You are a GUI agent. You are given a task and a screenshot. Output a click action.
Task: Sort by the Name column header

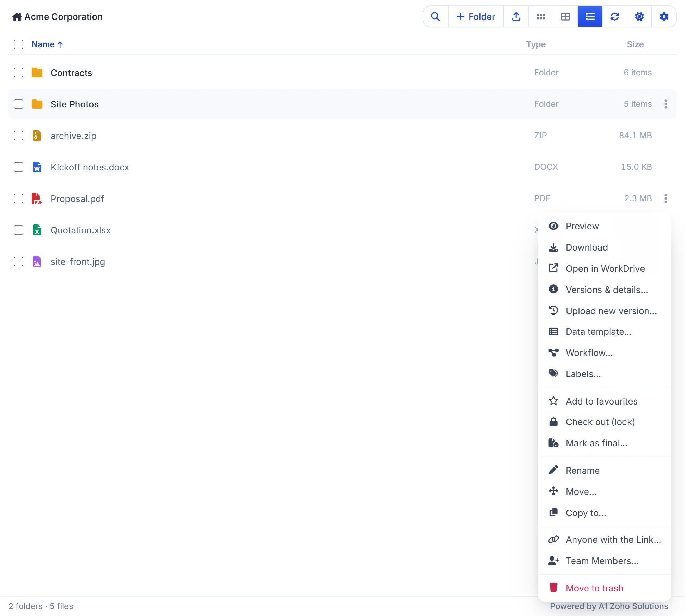(x=47, y=44)
